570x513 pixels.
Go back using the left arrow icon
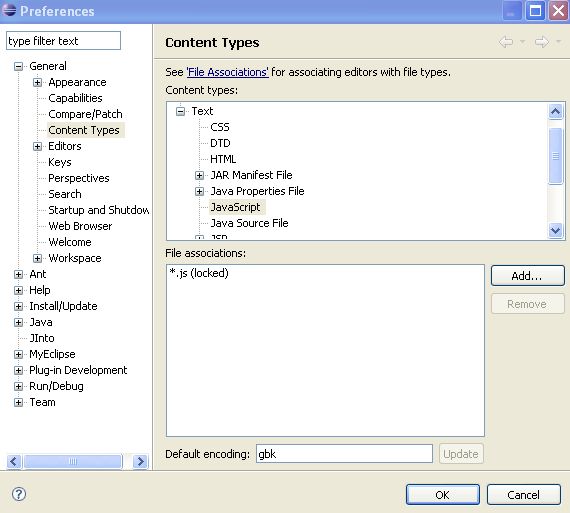click(506, 42)
